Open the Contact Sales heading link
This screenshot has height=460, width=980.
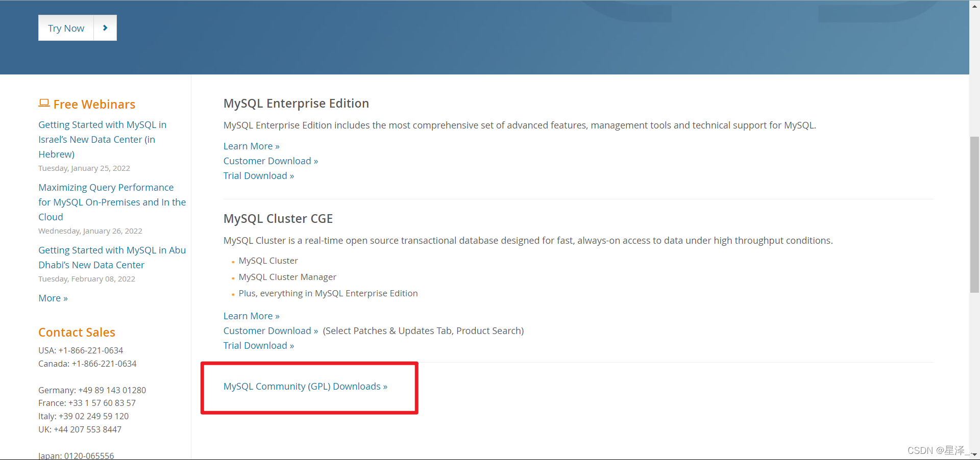77,333
